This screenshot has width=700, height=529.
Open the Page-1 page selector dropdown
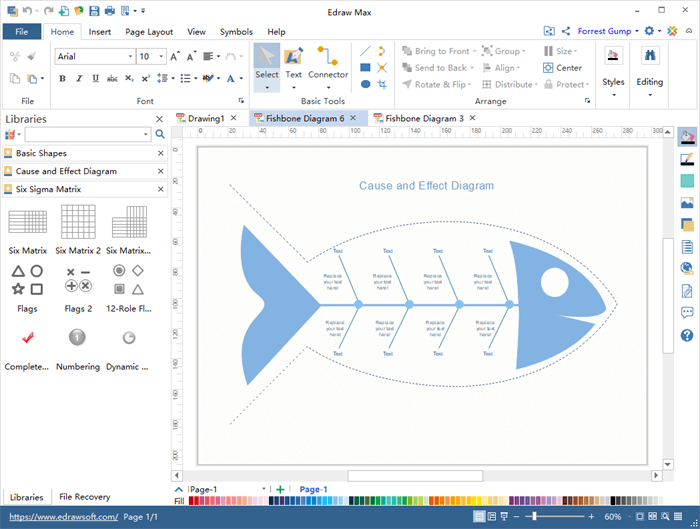point(263,489)
